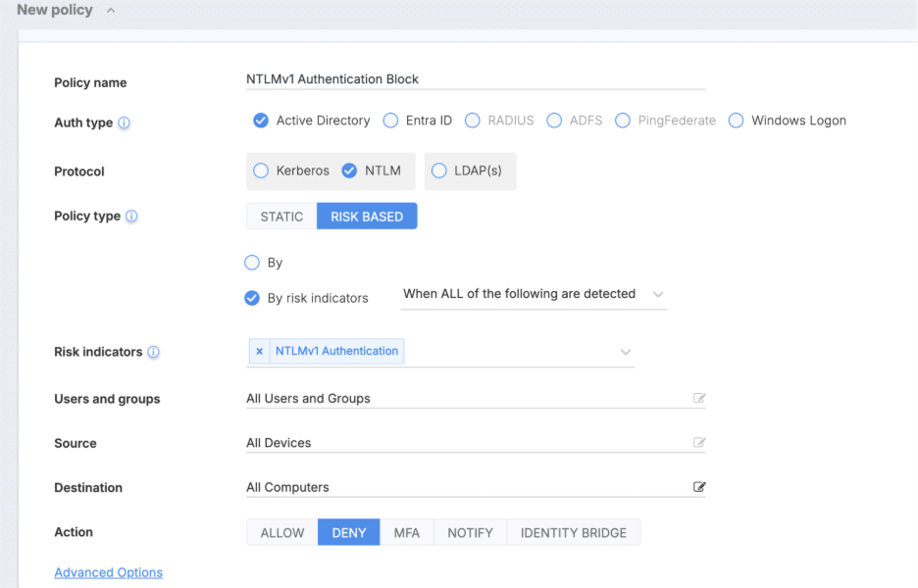Open the Destination edit icon

699,487
